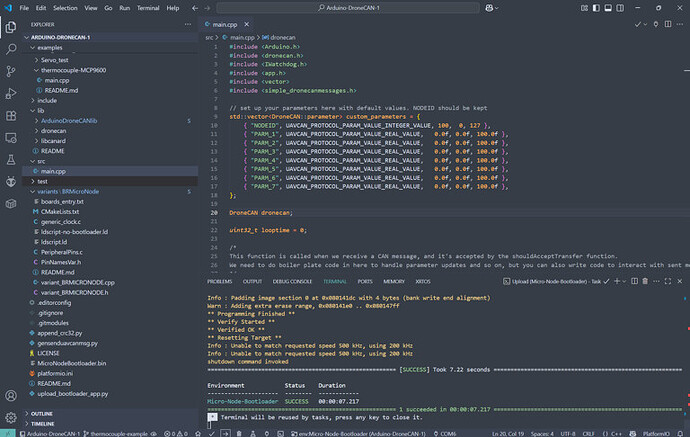This screenshot has height=437, width=690.
Task: Split the terminal panel
Action: 634,281
